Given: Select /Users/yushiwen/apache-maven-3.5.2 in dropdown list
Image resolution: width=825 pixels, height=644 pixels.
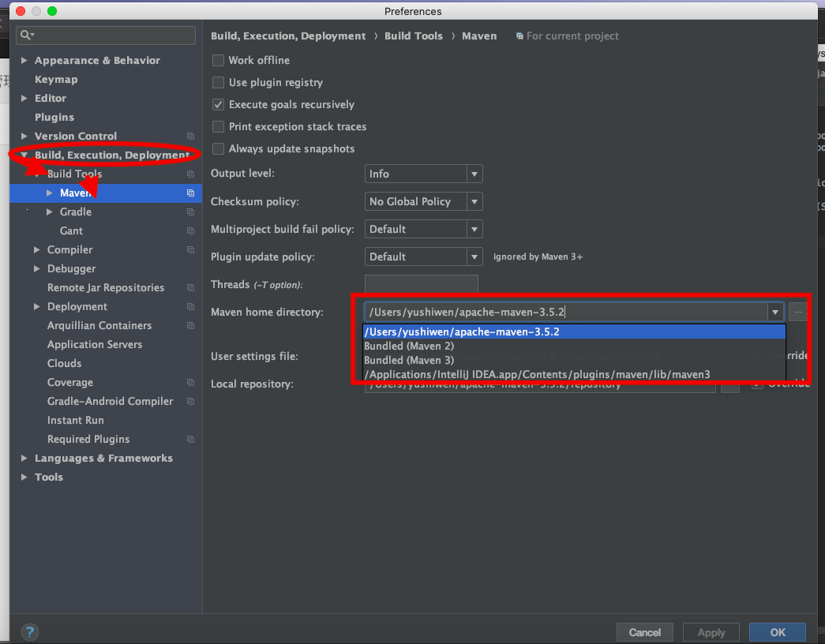Looking at the screenshot, I should pyautogui.click(x=574, y=332).
